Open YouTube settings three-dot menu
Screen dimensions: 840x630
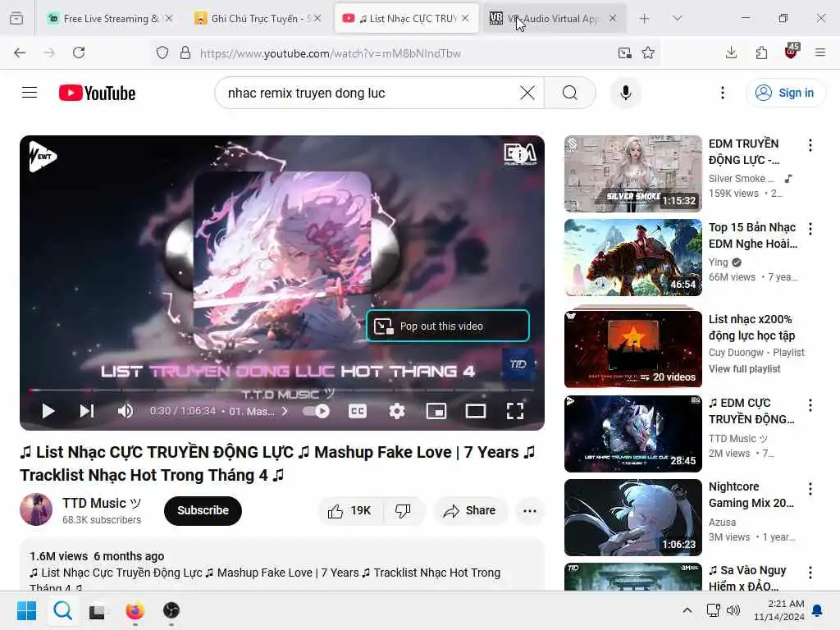pyautogui.click(x=723, y=93)
